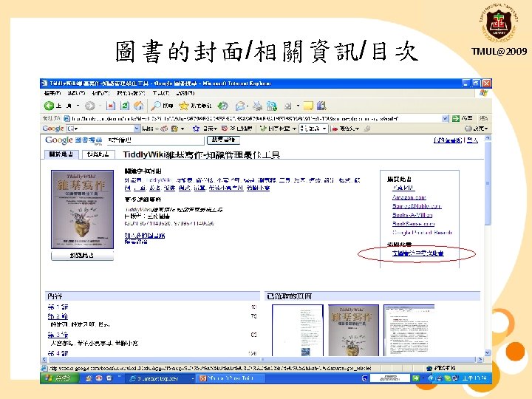Open the third text-page thumbnail
The height and width of the screenshot is (399, 532).
coord(409,330)
